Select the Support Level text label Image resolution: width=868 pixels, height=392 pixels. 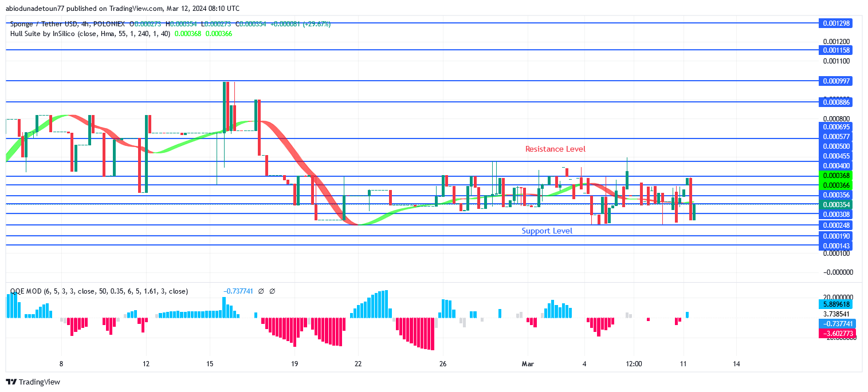point(547,231)
